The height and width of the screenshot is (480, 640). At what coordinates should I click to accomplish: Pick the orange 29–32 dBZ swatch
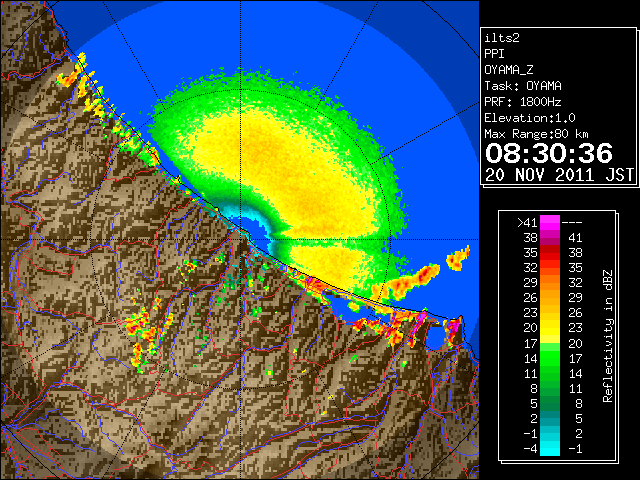pos(550,283)
